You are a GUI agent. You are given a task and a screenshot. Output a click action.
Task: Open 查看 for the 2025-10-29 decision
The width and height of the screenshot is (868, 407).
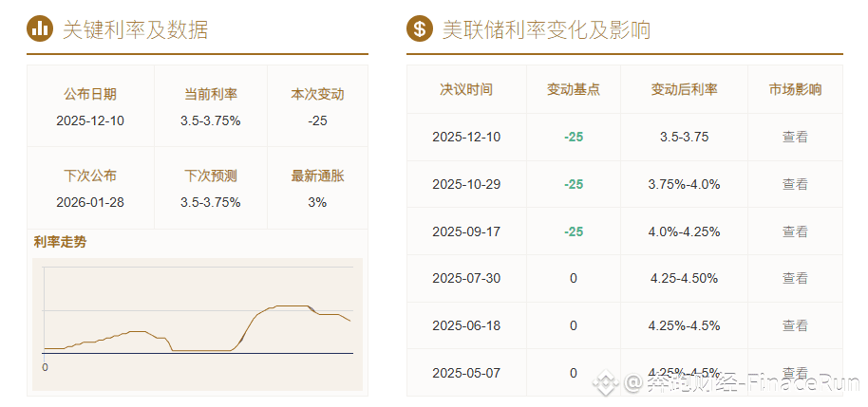tap(795, 184)
